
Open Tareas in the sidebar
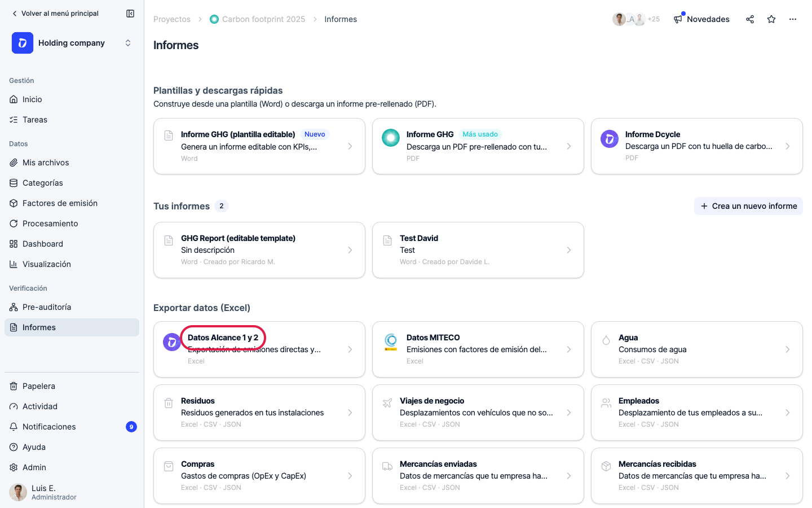point(72,120)
